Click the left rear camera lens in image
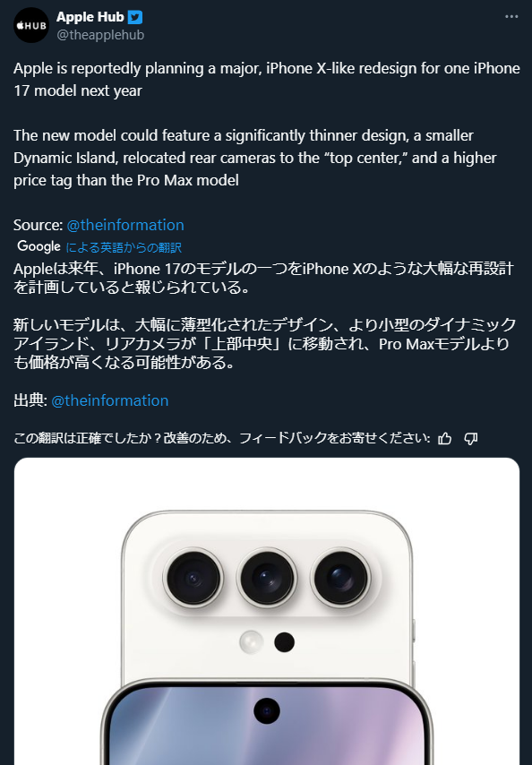Screen dimensions: 532x765 pyautogui.click(x=193, y=578)
